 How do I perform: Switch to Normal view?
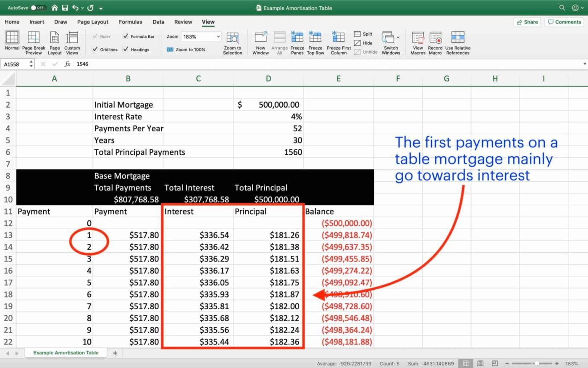(11, 42)
